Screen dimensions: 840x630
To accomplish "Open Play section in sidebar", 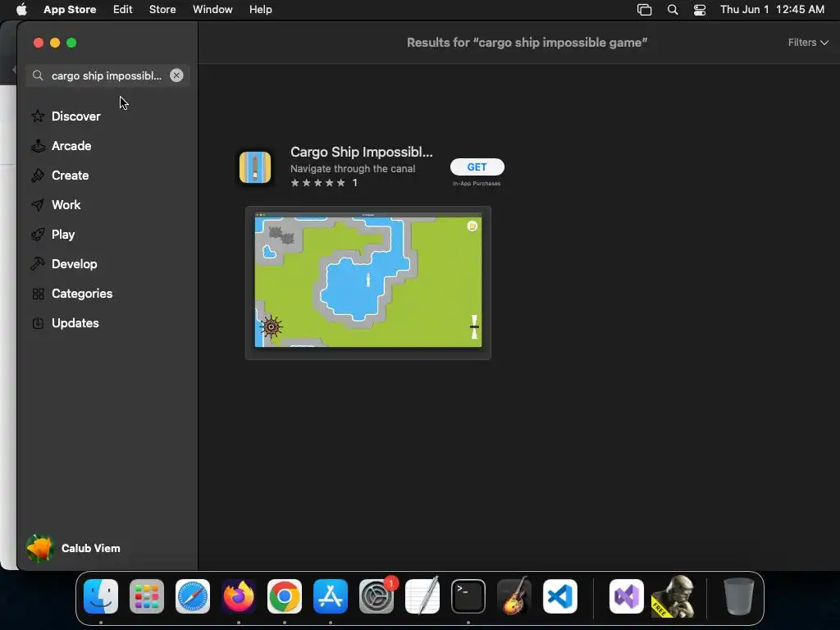I will point(63,234).
